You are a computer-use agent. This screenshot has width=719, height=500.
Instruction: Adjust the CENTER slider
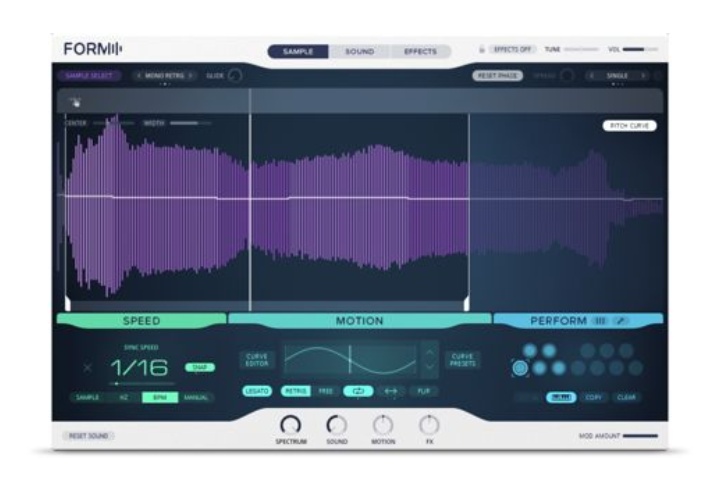coord(114,123)
